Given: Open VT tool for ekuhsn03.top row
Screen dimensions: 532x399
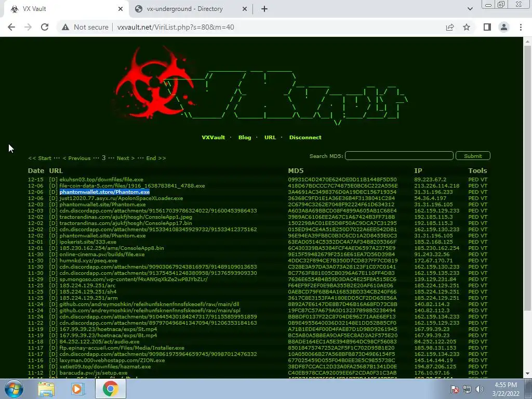Looking at the screenshot, I should point(484,179).
